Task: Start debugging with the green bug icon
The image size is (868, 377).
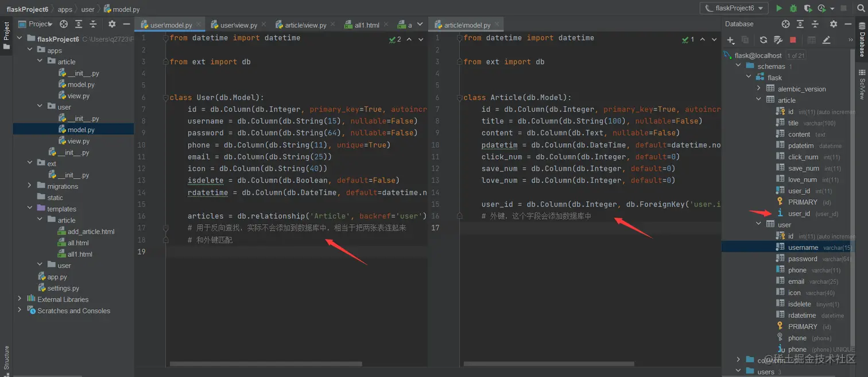Action: (x=793, y=8)
